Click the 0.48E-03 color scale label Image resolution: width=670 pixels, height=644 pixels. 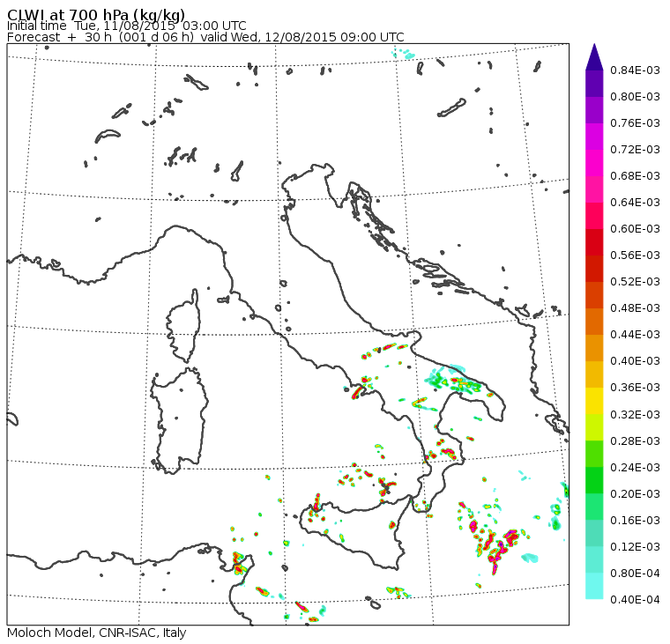click(x=635, y=308)
